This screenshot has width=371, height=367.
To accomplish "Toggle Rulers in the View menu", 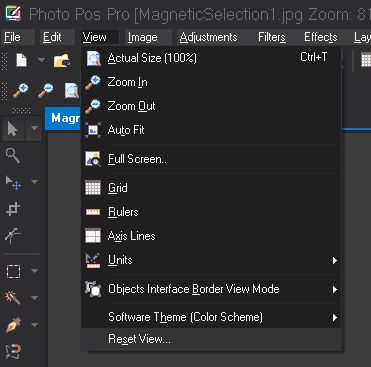I will click(x=211, y=212).
